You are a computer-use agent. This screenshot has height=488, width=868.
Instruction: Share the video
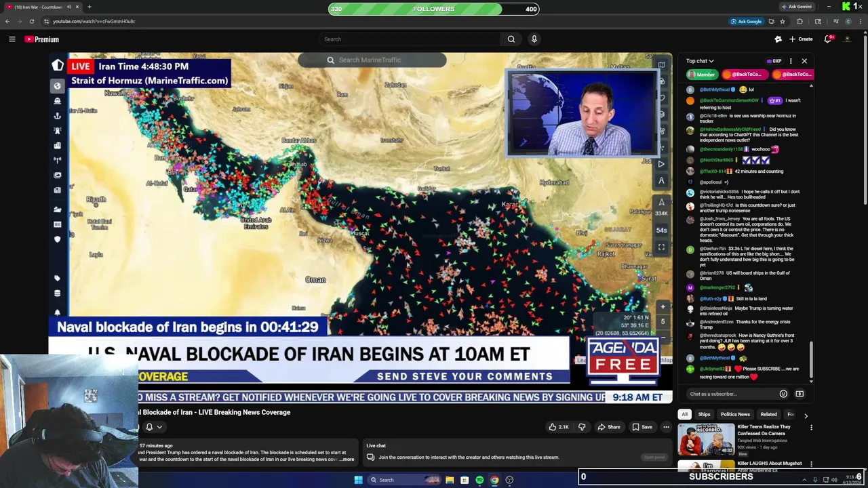tap(609, 427)
